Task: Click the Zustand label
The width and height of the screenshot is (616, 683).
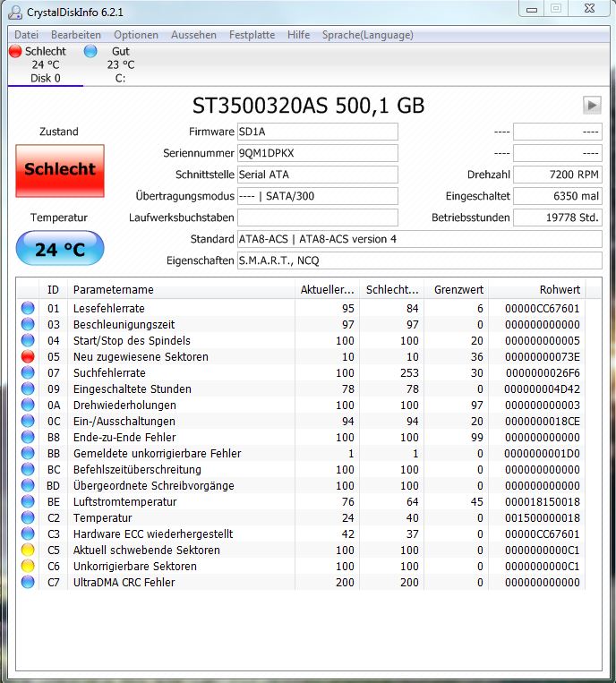Action: tap(59, 132)
